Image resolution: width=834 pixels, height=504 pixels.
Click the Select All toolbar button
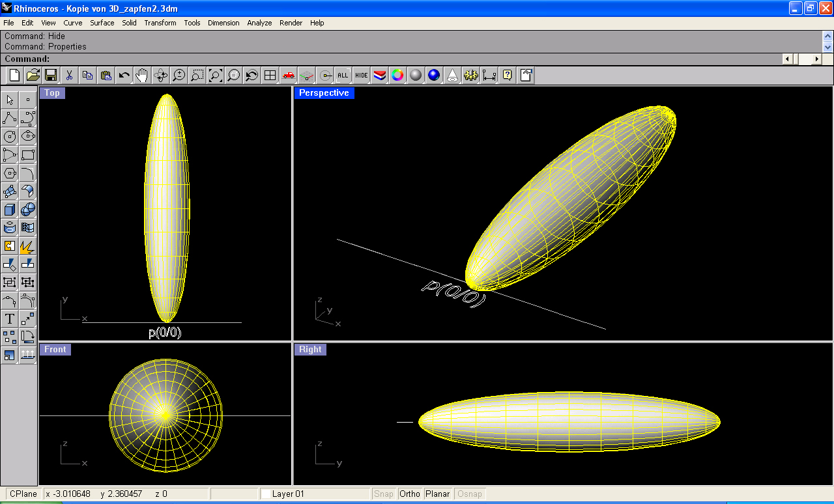[343, 76]
